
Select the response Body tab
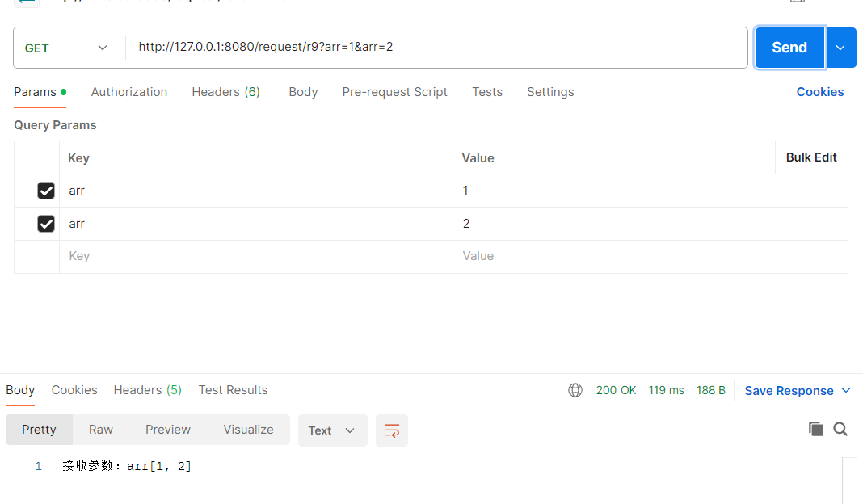[x=20, y=390]
